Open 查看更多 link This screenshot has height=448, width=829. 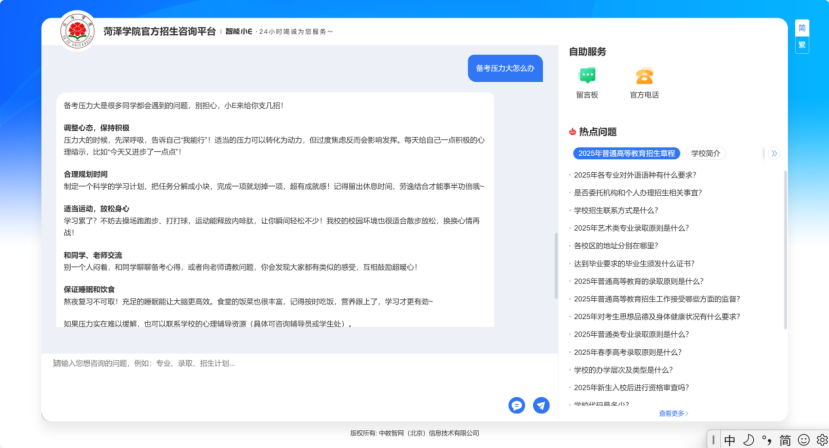pyautogui.click(x=674, y=414)
